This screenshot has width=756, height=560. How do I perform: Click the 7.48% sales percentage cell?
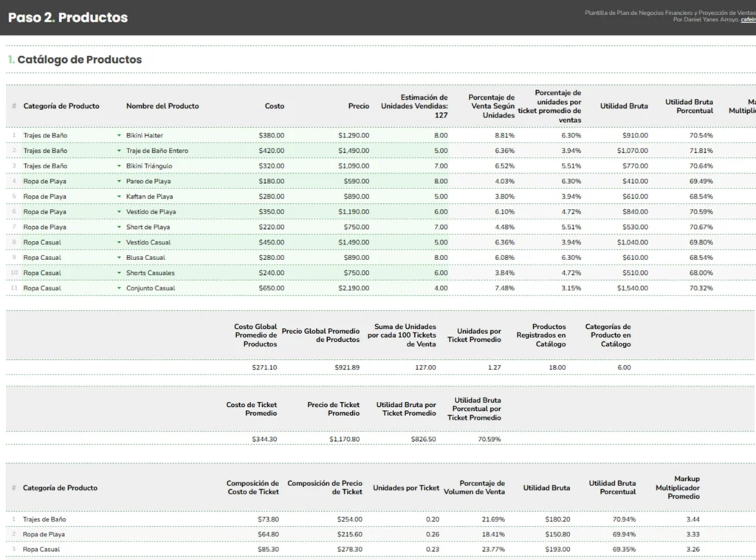point(505,288)
